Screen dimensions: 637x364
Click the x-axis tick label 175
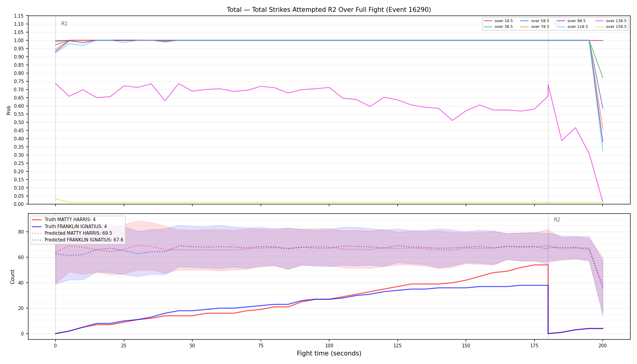[534, 345]
